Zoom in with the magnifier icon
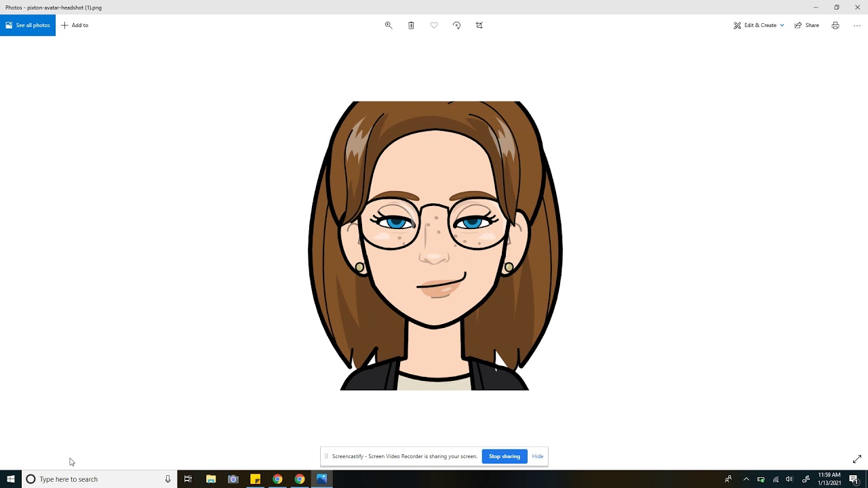The width and height of the screenshot is (868, 488). point(389,25)
